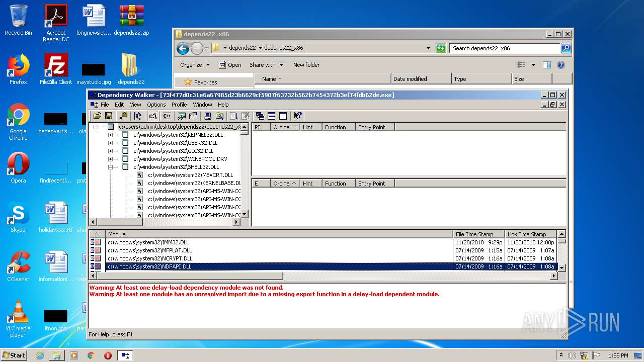This screenshot has height=362, width=644.
Task: Click the Tile Vertically toolbar icon
Action: pyautogui.click(x=283, y=116)
